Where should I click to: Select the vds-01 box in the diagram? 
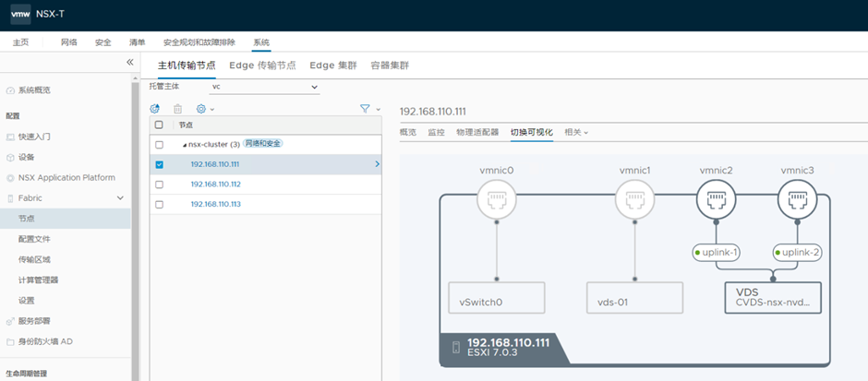(x=635, y=297)
